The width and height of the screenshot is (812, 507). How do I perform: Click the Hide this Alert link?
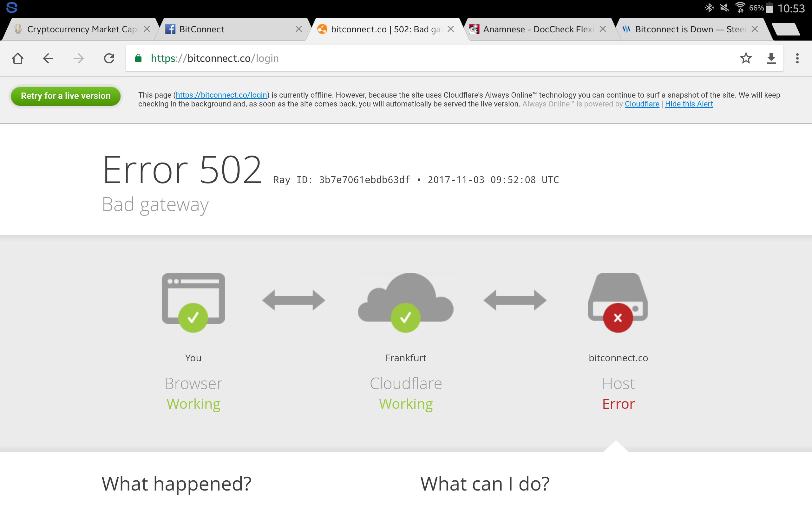pos(689,104)
